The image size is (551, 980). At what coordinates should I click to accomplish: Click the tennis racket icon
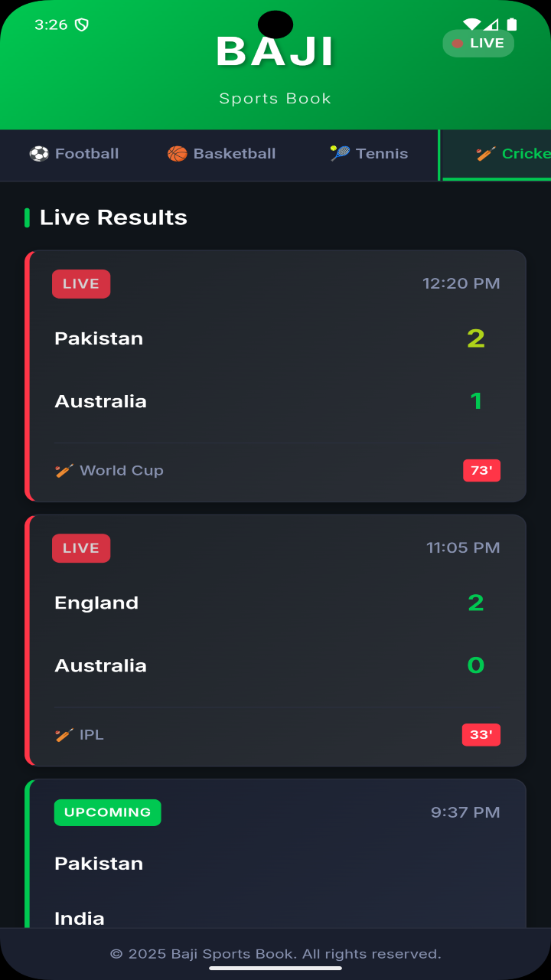pyautogui.click(x=340, y=154)
